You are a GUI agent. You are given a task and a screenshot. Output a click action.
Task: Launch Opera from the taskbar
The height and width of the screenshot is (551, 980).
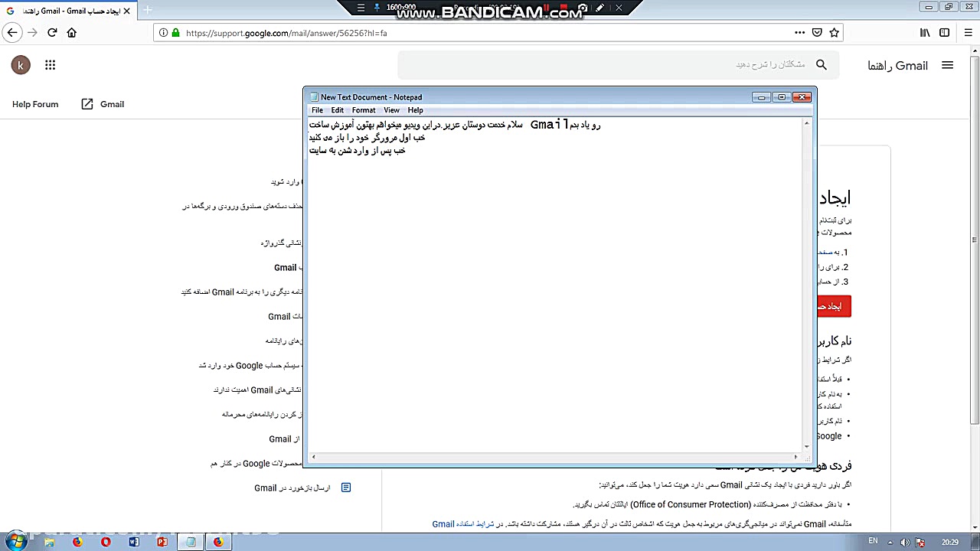106,542
